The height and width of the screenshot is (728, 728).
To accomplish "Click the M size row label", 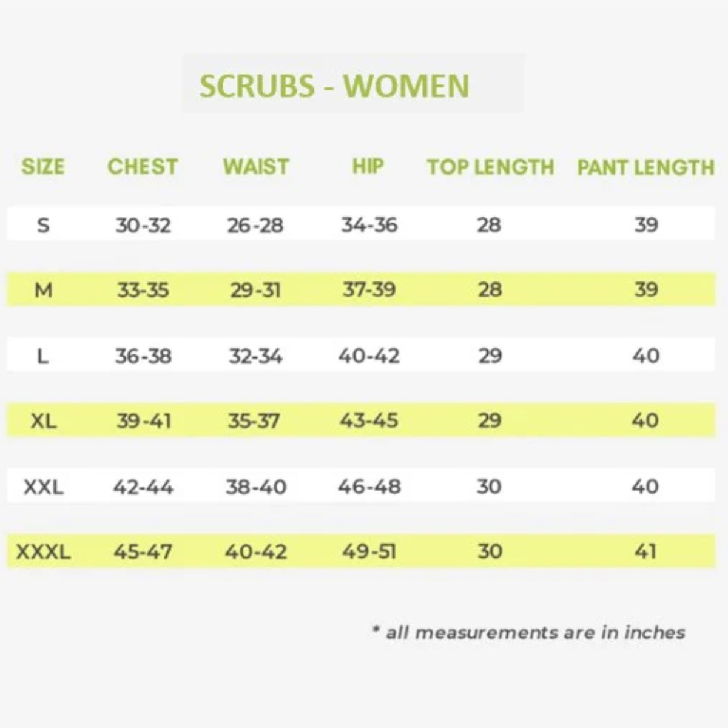I will [43, 290].
